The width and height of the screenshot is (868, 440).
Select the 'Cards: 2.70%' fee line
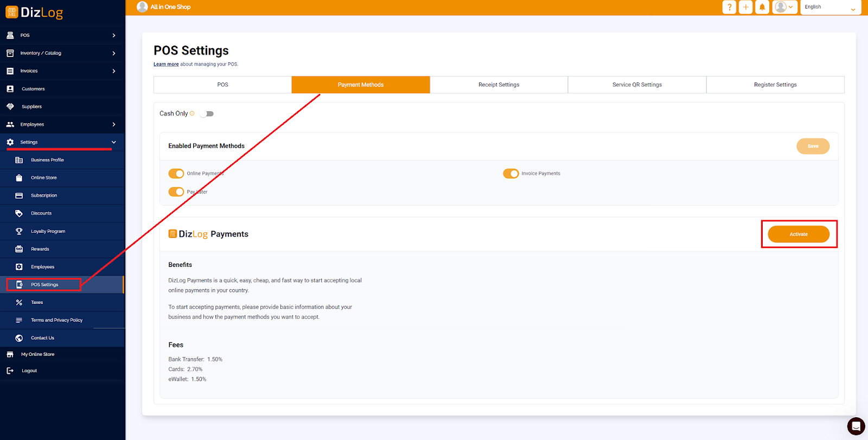tap(186, 369)
